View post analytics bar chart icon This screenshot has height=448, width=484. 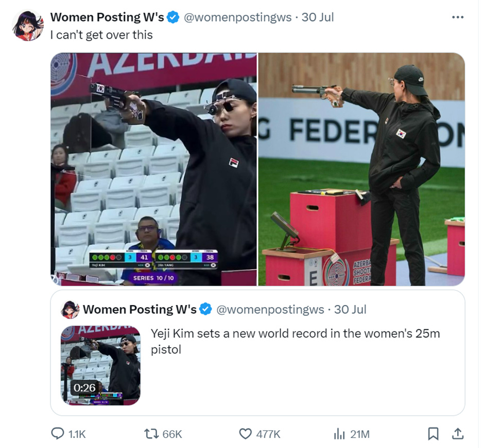339,434
